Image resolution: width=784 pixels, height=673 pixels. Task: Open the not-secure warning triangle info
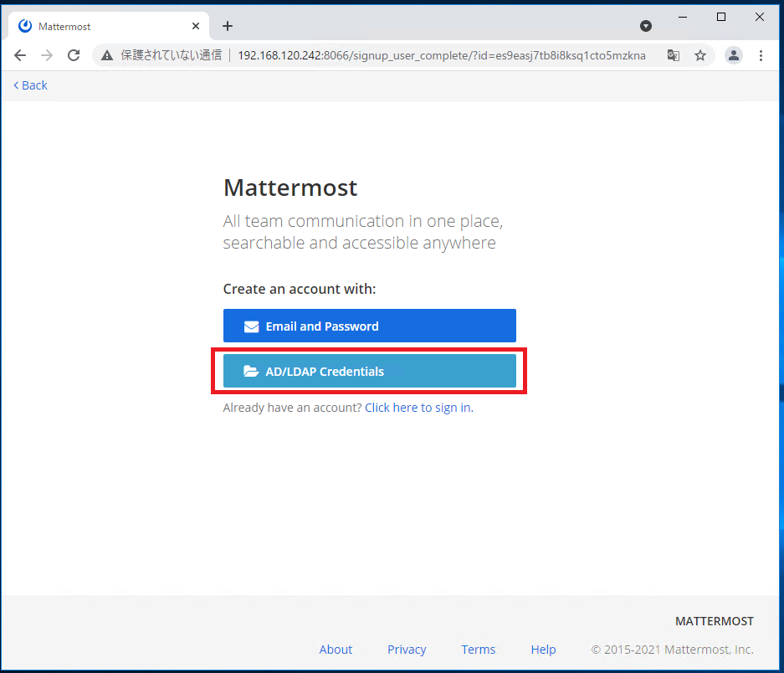click(107, 55)
